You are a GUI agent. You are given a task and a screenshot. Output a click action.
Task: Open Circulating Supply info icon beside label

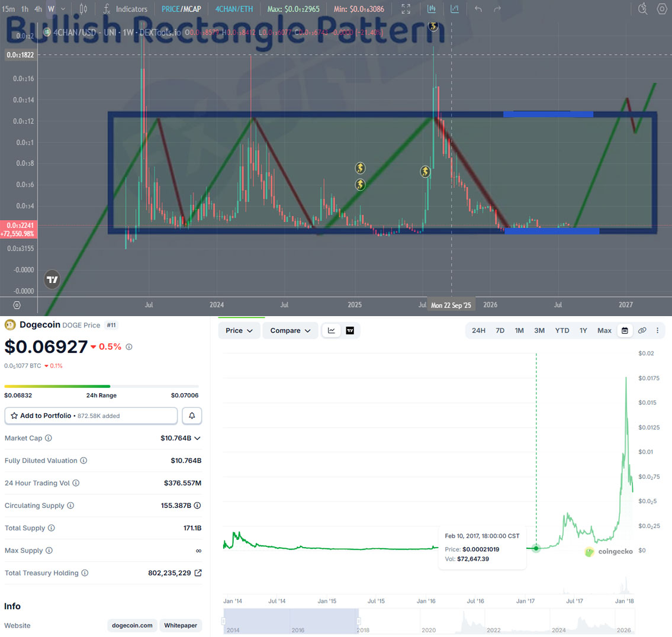[x=70, y=506]
